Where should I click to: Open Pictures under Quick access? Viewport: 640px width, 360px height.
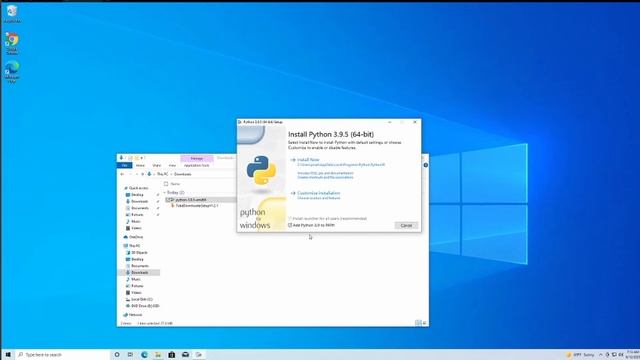(137, 215)
